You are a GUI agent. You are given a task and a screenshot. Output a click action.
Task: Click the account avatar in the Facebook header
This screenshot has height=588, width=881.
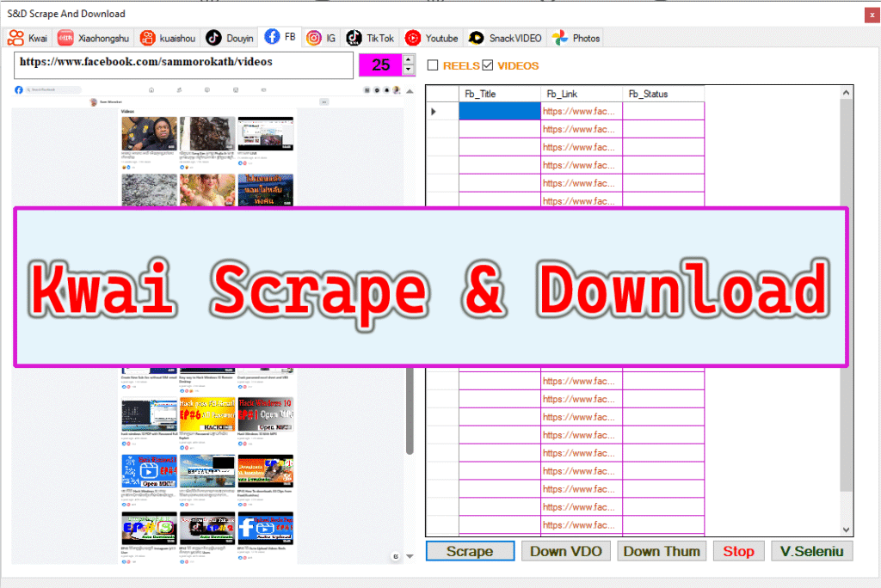tap(397, 90)
